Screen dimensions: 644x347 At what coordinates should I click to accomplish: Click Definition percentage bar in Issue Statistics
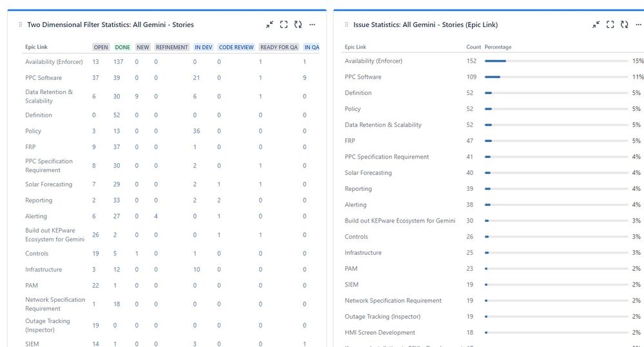point(556,93)
